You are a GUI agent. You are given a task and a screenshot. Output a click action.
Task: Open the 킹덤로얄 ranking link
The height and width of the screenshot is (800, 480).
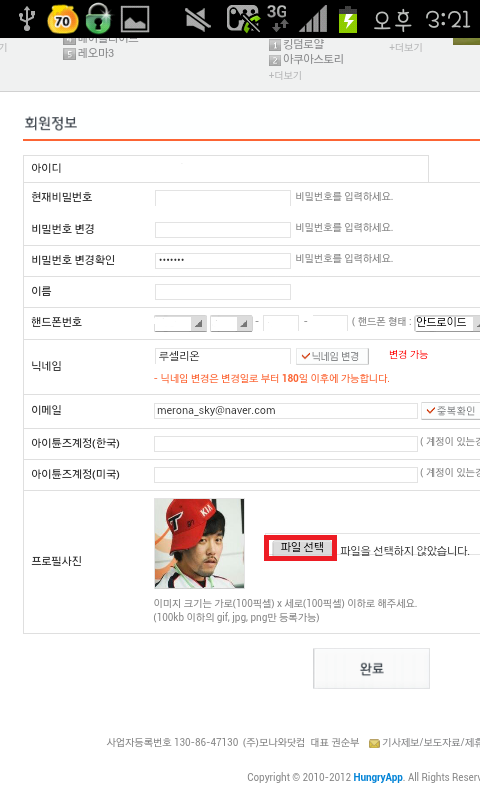303,44
